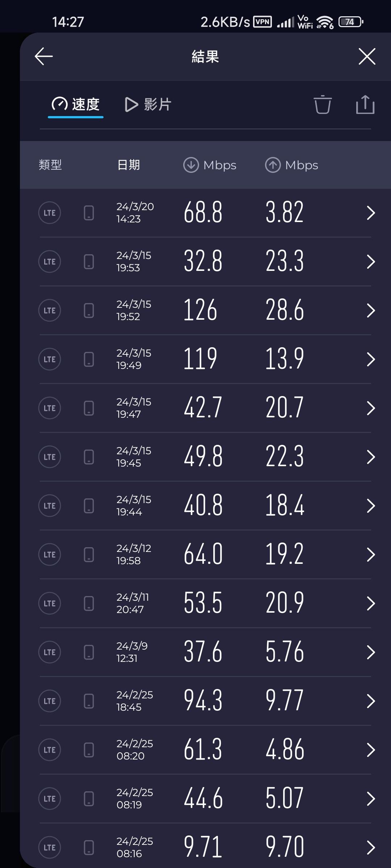Open chevron for 94.3 Mbps result
Viewport: 391px width, 868px height.
coord(371,701)
